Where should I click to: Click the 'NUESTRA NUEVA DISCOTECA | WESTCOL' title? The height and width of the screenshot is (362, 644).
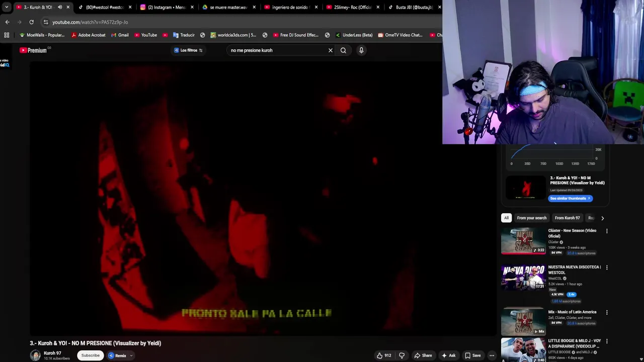574,269
